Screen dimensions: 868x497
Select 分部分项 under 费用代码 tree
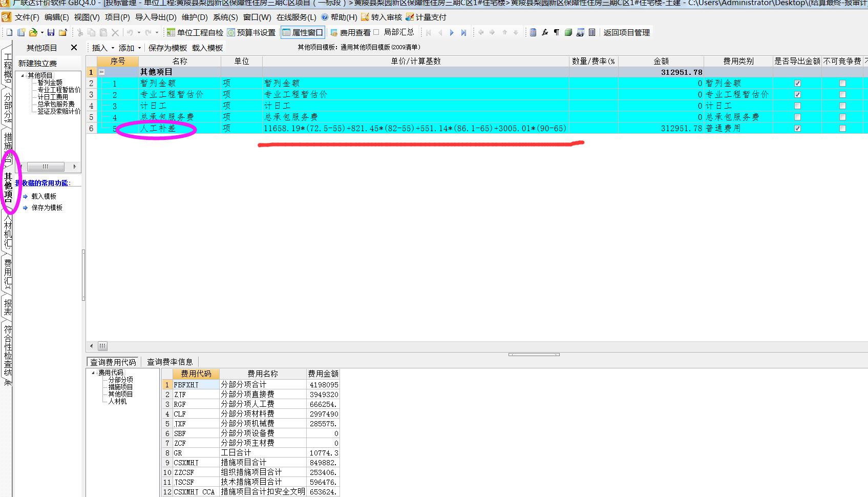point(120,380)
